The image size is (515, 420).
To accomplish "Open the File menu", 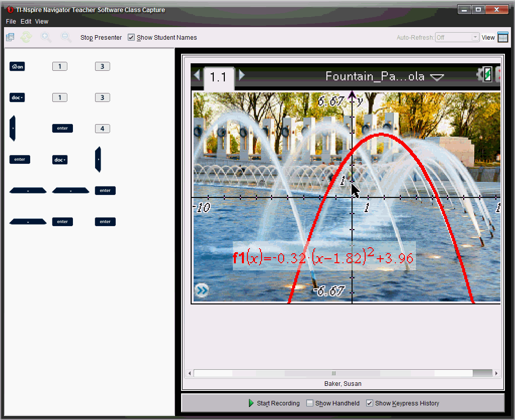I will 11,22.
